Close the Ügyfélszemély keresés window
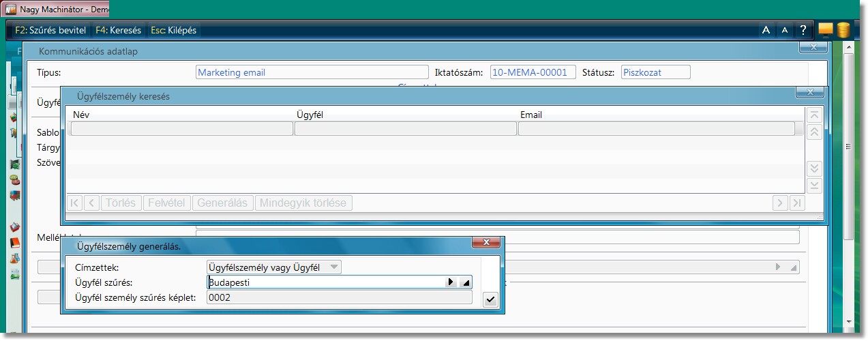 (810, 92)
